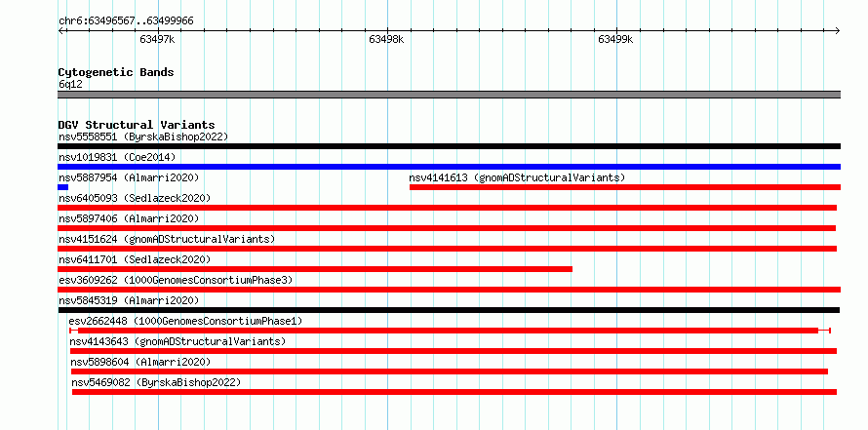The image size is (868, 430).
Task: Select the short blue nsv5887954 bar
Action: point(63,187)
